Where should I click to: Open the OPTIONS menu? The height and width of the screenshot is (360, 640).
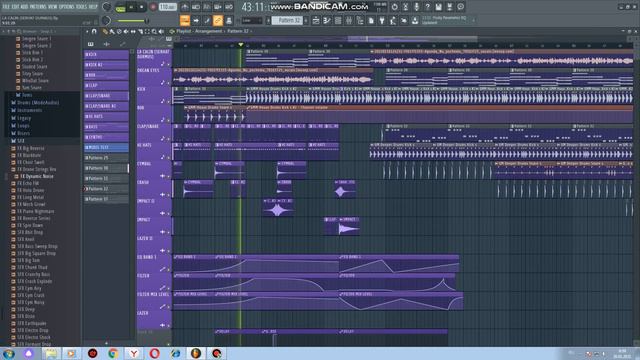(67, 7)
